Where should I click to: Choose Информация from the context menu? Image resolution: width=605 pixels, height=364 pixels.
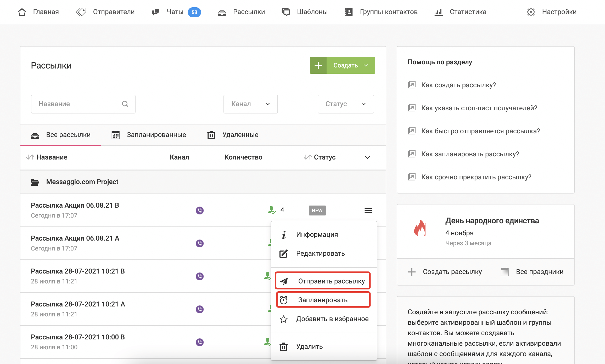click(x=324, y=235)
